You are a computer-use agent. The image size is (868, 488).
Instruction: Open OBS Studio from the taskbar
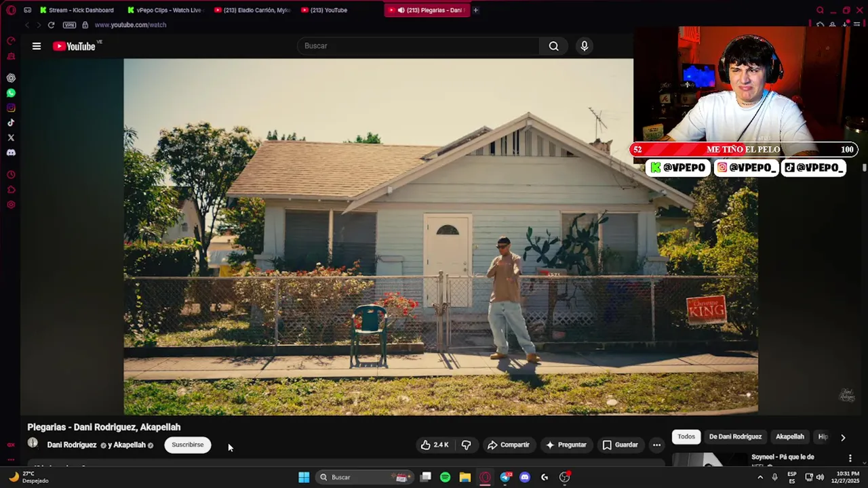click(564, 477)
